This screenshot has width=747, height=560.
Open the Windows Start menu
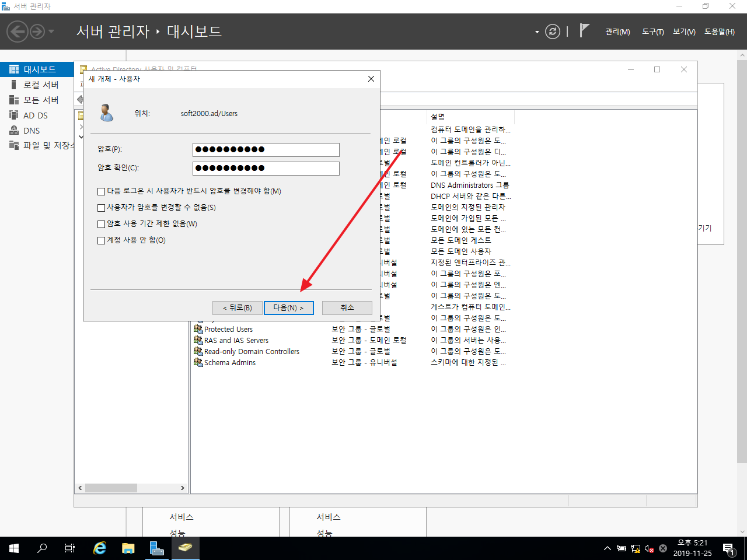point(12,548)
